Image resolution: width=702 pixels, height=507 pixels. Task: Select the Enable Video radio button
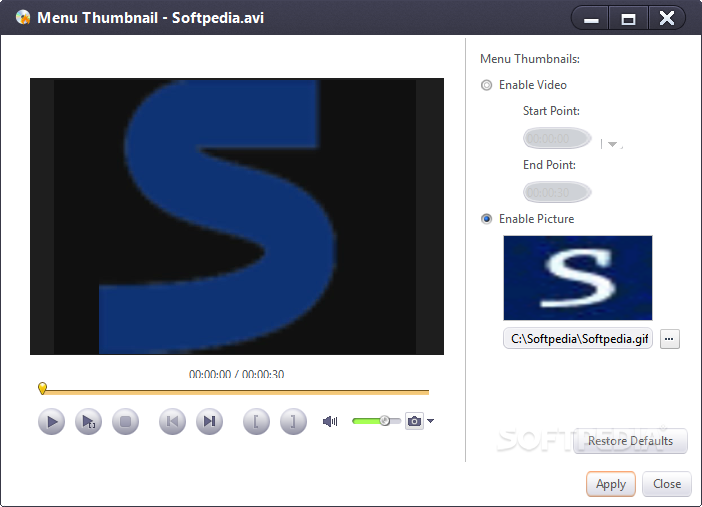coord(486,85)
